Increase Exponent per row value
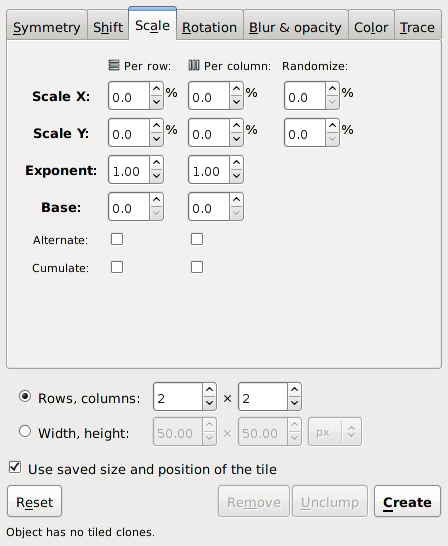This screenshot has height=546, width=448. pyautogui.click(x=157, y=163)
